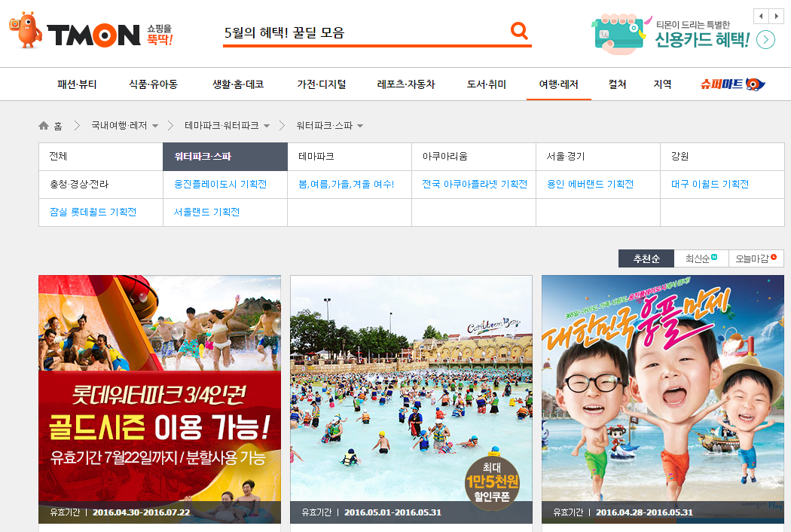791x532 pixels.
Task: Select the 서울·경기 category tab
Action: click(x=598, y=157)
